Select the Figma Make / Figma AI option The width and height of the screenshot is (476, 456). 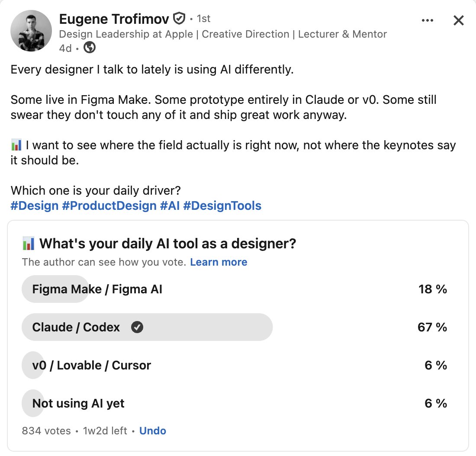pos(235,289)
